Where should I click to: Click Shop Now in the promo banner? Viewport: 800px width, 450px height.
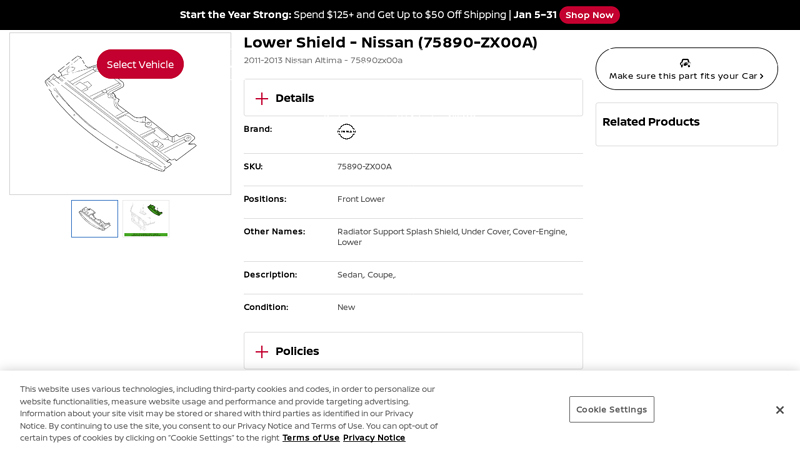click(589, 15)
